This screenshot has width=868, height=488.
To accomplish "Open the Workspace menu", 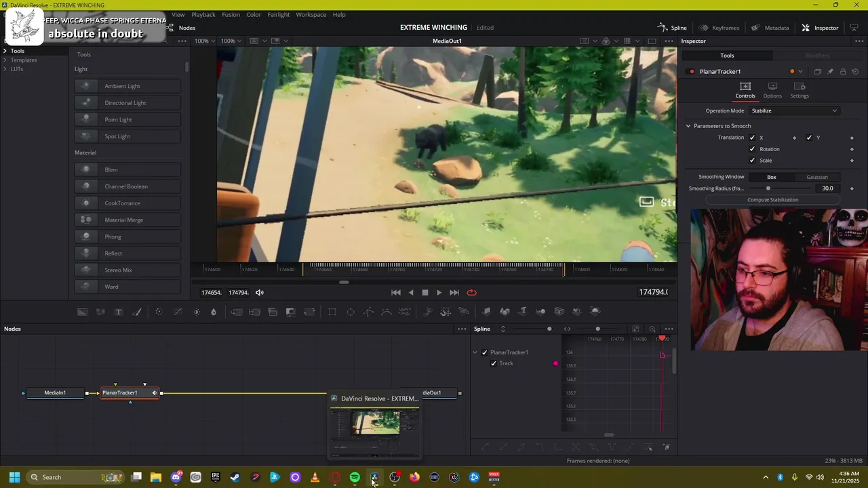I will pos(311,14).
